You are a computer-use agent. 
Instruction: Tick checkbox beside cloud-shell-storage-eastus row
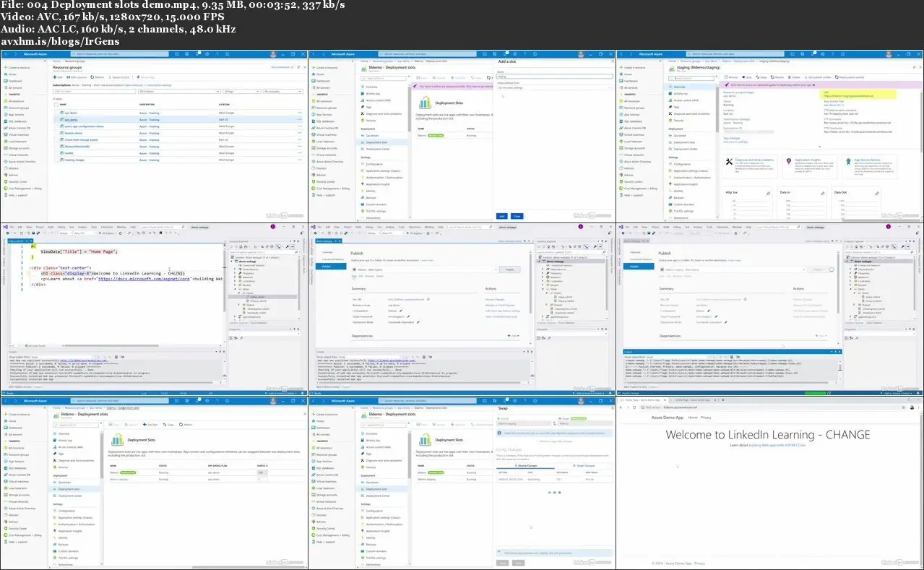point(56,140)
